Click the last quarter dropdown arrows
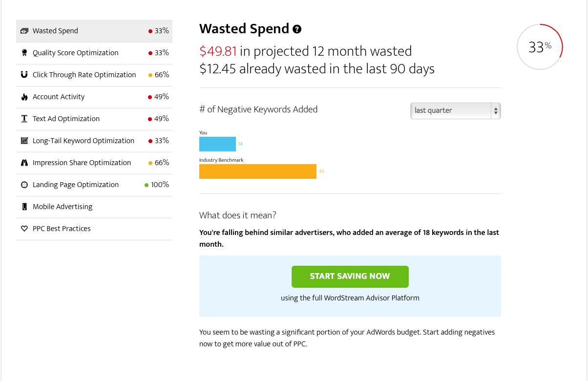The height and width of the screenshot is (381, 588). 496,110
